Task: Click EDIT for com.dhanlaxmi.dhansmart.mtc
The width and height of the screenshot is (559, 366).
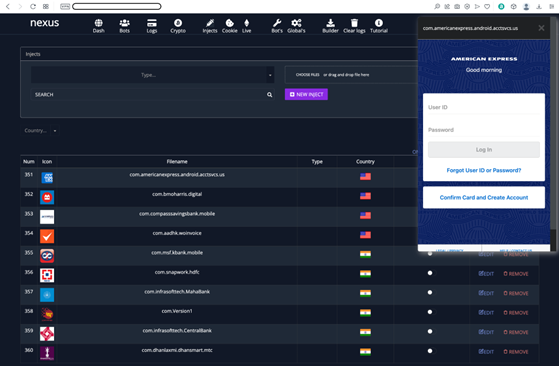Action: click(x=486, y=352)
